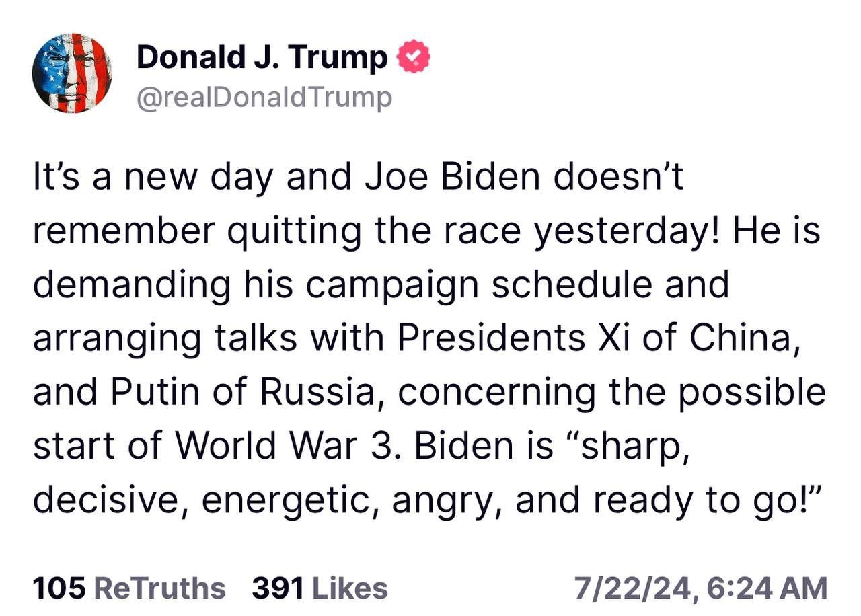Click the number 105 in ReTruths count
The width and height of the screenshot is (861, 616).
tap(59, 588)
